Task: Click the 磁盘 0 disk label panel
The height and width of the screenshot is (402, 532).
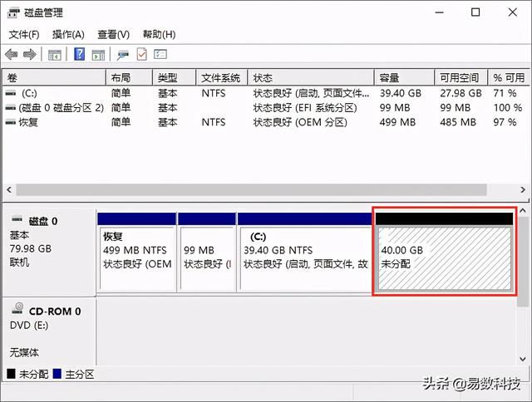Action: click(49, 250)
